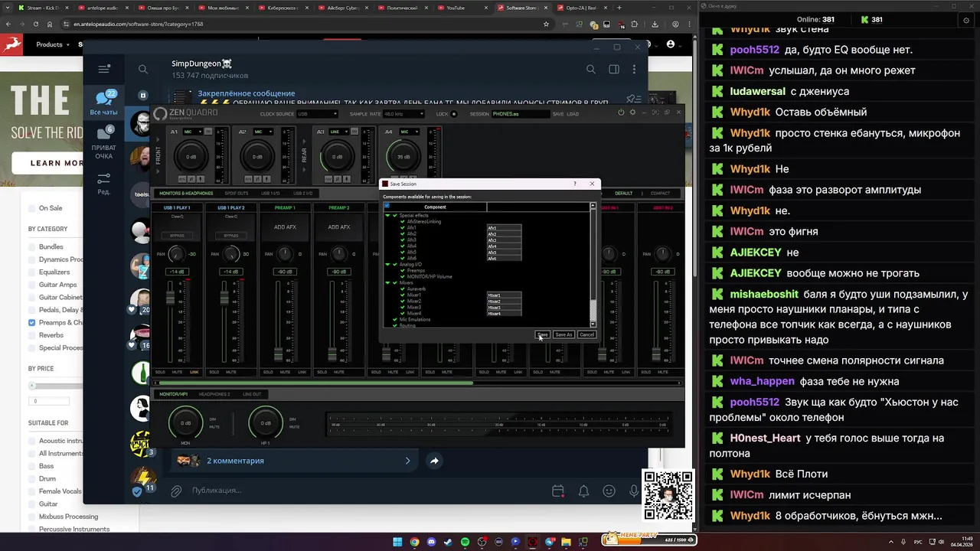
Task: Switch to the MONITORS & HEADPHONES tab
Action: (x=186, y=194)
